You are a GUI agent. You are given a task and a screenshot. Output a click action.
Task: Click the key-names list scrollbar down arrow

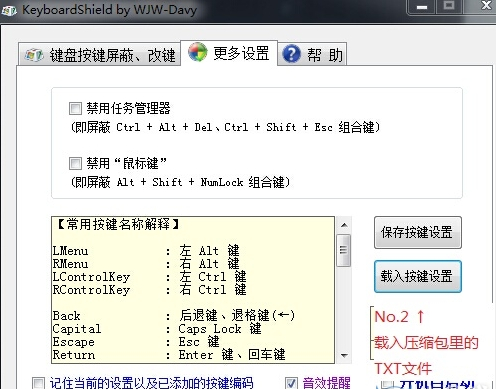pos(344,355)
